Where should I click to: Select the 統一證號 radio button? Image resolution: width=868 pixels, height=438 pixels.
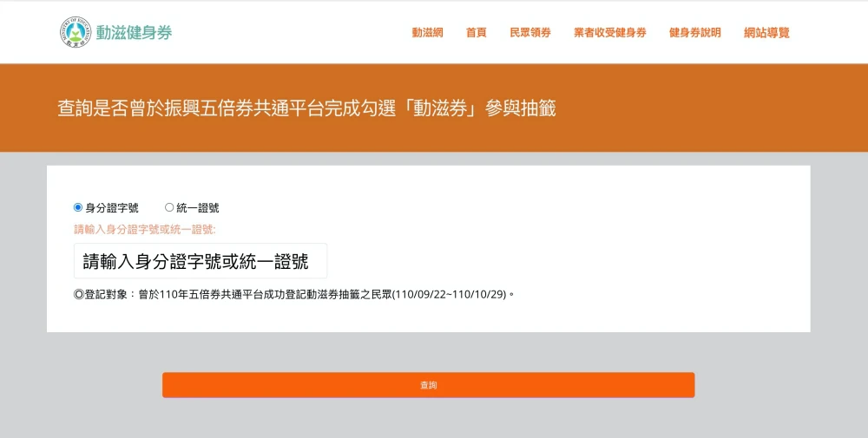click(169, 207)
